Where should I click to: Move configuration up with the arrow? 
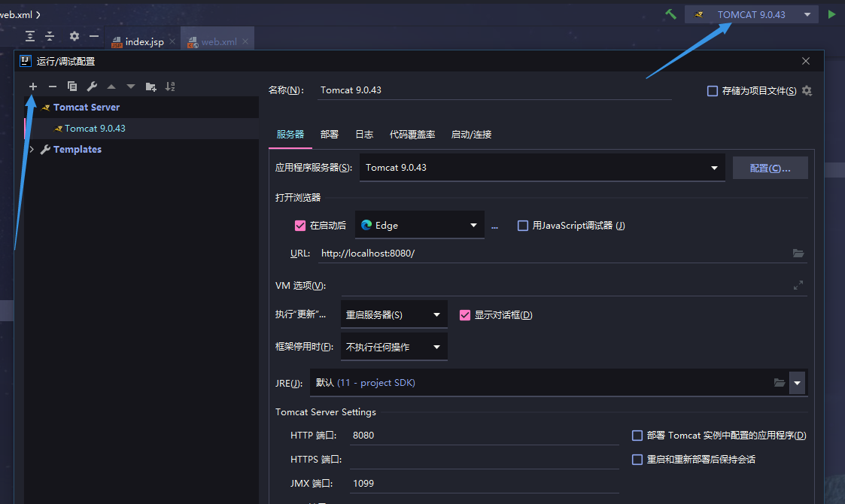click(x=111, y=87)
